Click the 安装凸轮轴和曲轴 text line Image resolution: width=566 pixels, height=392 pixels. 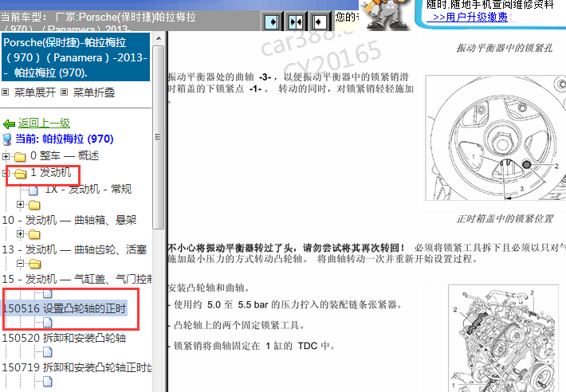tap(209, 288)
